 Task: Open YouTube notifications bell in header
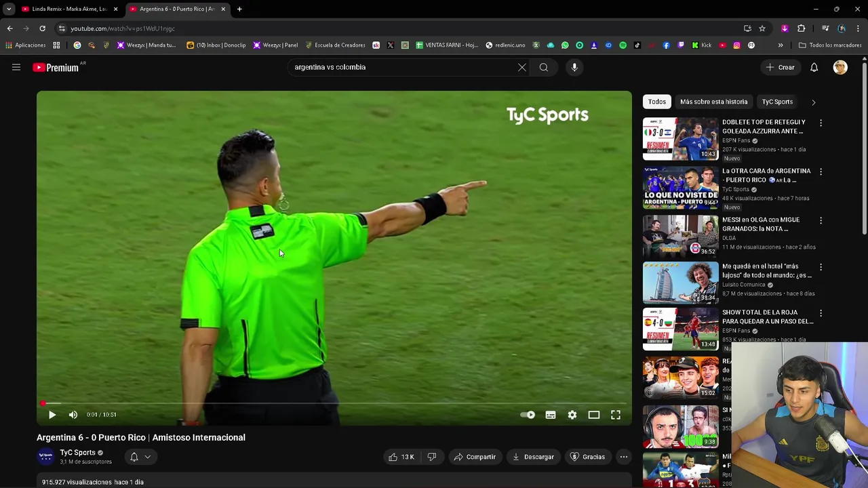pyautogui.click(x=814, y=67)
